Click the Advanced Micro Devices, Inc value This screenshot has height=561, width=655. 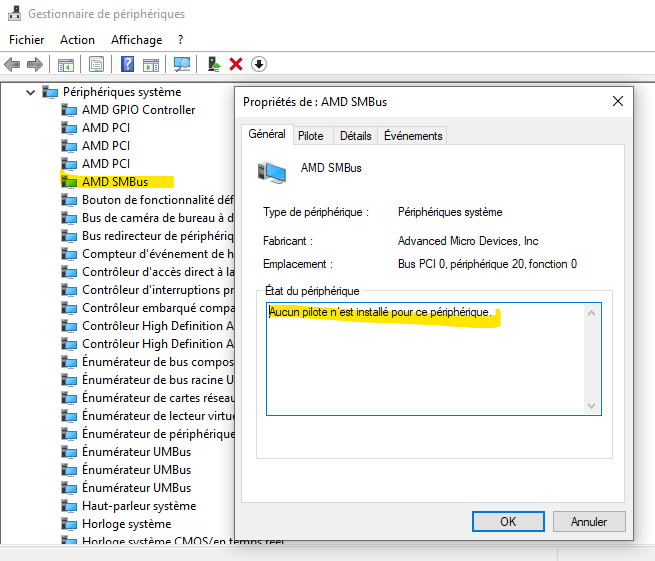click(x=468, y=241)
